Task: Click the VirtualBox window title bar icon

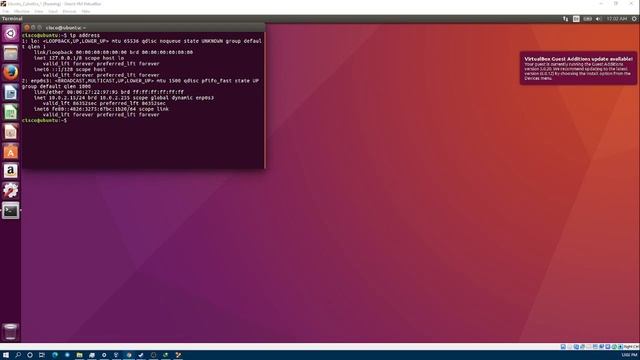Action: (x=3, y=4)
